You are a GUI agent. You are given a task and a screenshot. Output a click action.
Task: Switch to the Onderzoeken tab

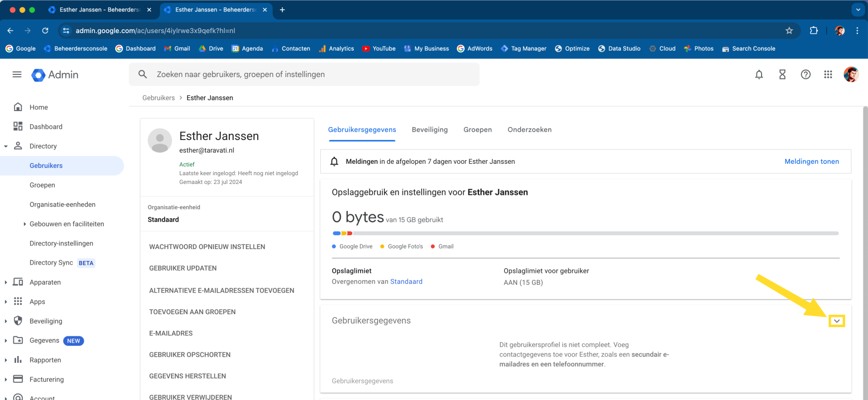530,130
